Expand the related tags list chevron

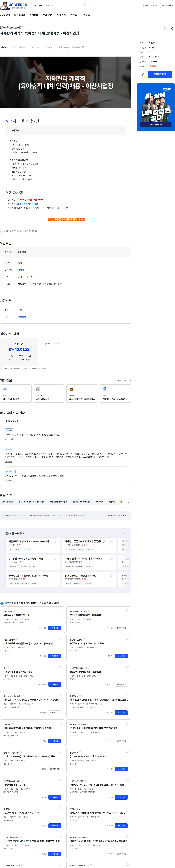pyautogui.click(x=128, y=502)
